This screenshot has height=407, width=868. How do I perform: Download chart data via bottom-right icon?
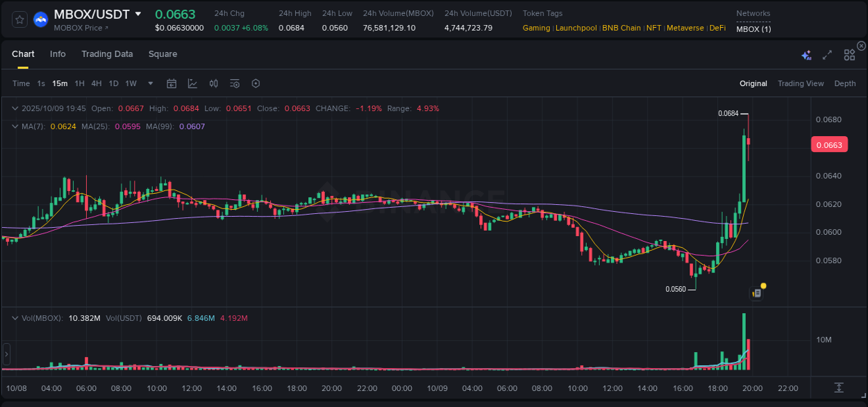click(838, 388)
